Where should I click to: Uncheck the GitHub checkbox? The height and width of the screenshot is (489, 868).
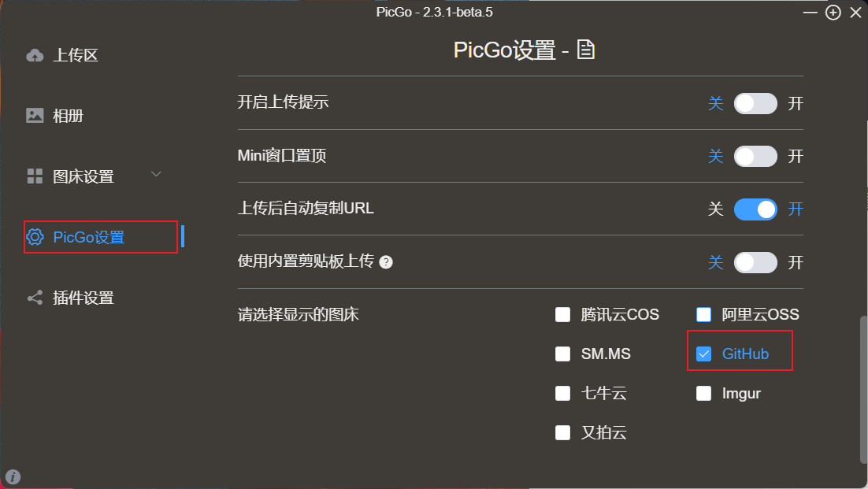(x=704, y=354)
